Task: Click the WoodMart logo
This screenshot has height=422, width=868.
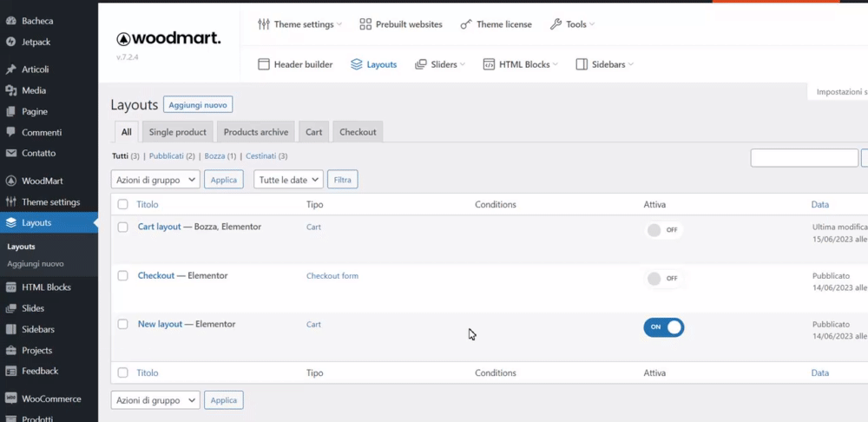Action: (x=168, y=39)
